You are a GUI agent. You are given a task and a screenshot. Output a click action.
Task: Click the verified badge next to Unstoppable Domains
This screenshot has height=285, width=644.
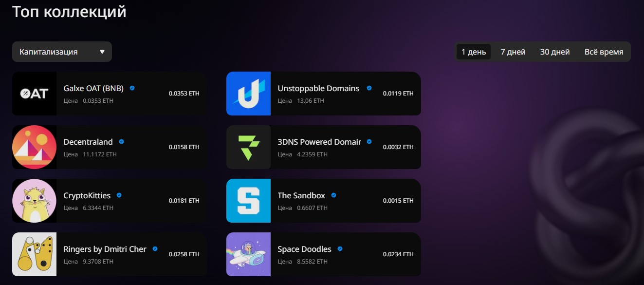tap(369, 88)
